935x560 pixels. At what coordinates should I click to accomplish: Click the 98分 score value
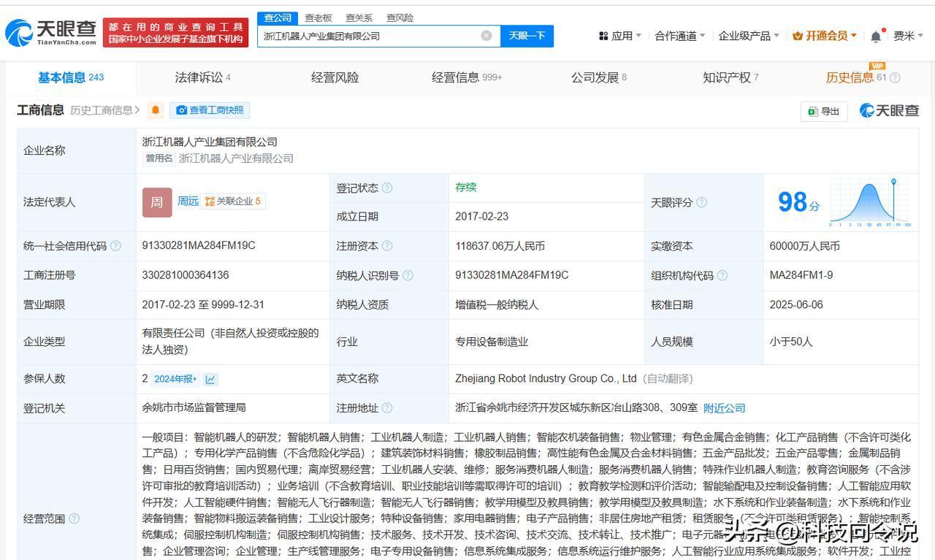pos(798,202)
